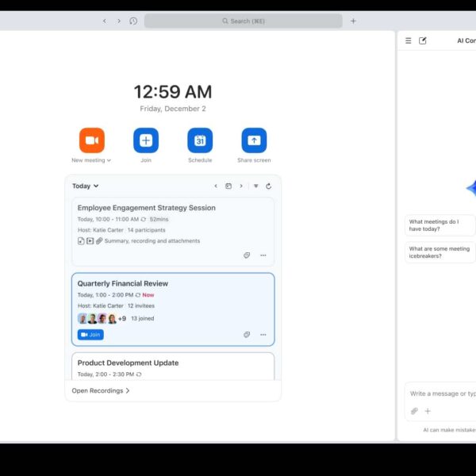This screenshot has width=476, height=476.
Task: Join the Quarterly Financial Review meeting
Action: [x=90, y=335]
